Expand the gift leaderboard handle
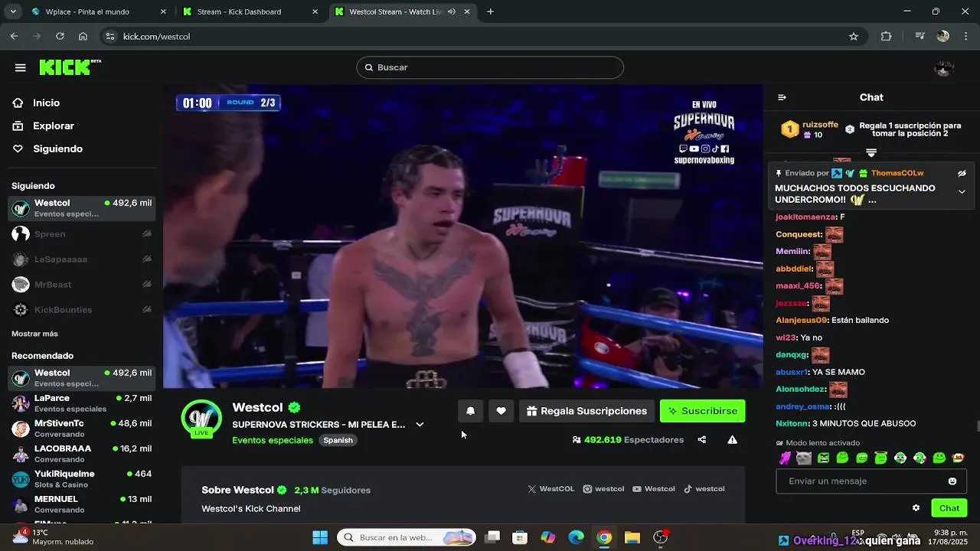 [x=871, y=152]
